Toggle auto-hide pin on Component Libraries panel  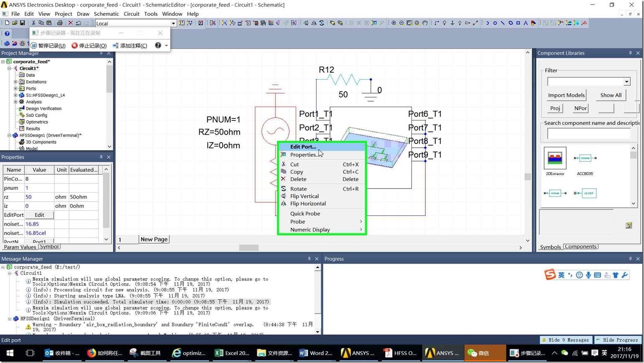click(x=630, y=53)
